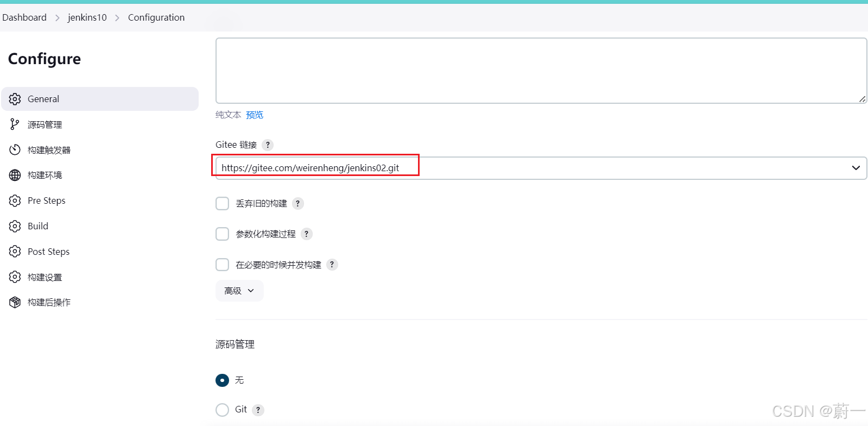Go to 源码管理 section in sidebar
Image resolution: width=868 pixels, height=426 pixels.
tap(100, 124)
